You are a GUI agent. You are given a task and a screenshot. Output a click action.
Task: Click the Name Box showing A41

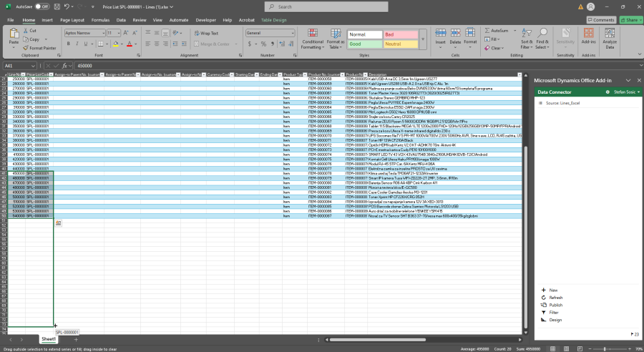tap(20, 66)
